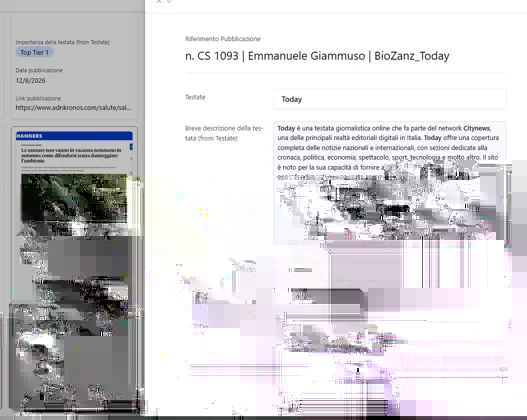Open the adnkronos.com publication link
The height and width of the screenshot is (420, 527).
pyautogui.click(x=73, y=108)
